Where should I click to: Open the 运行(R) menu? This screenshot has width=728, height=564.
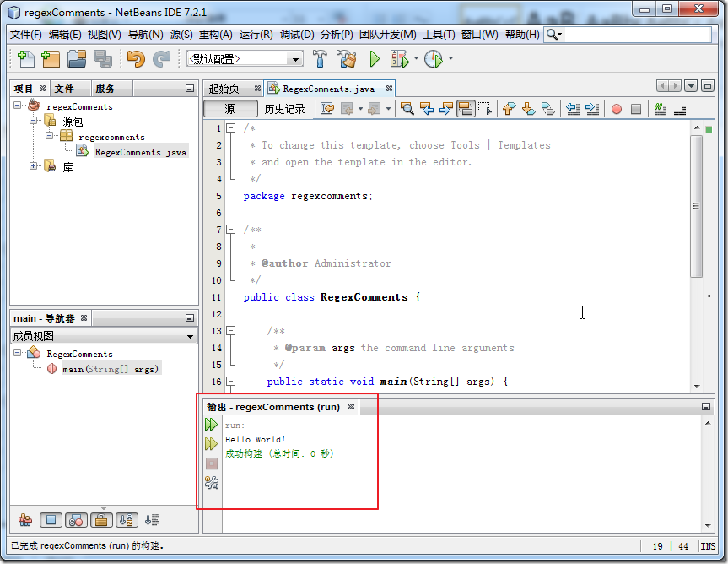point(256,35)
